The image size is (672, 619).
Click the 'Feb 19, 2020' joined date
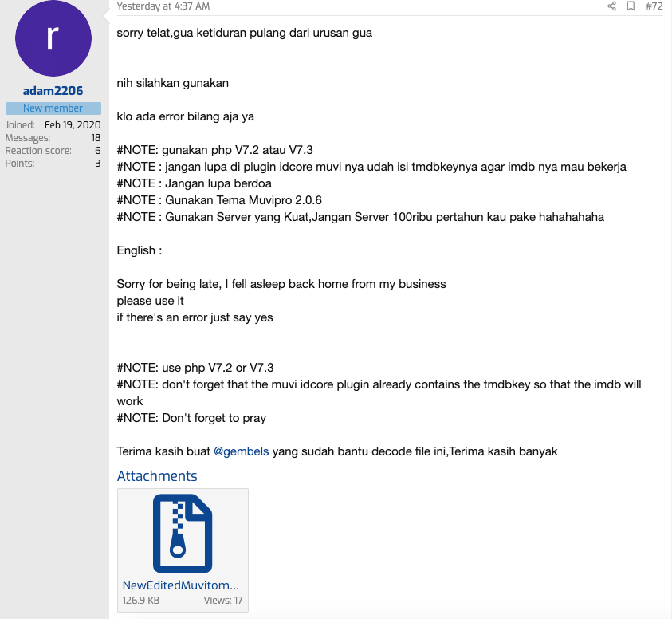(73, 124)
